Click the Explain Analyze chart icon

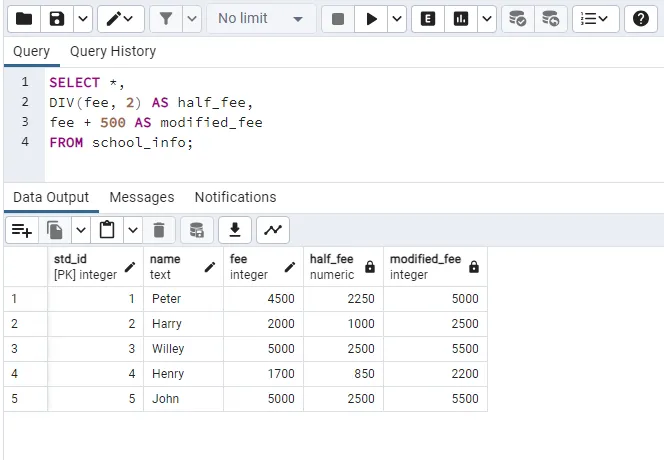[x=460, y=19]
